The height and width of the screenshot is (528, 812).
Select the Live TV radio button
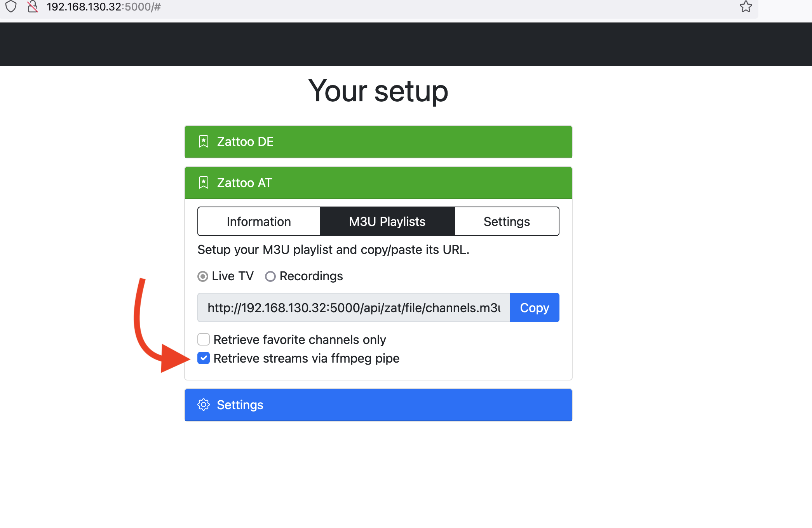pyautogui.click(x=203, y=276)
